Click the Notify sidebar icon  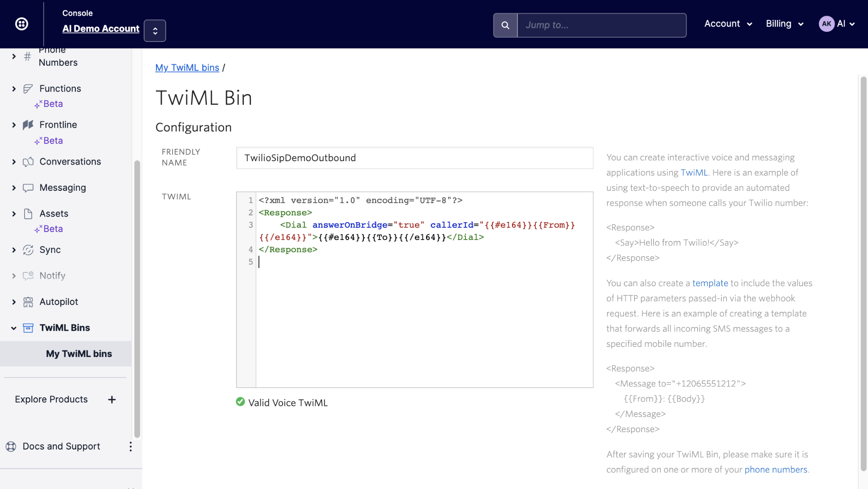(x=28, y=276)
